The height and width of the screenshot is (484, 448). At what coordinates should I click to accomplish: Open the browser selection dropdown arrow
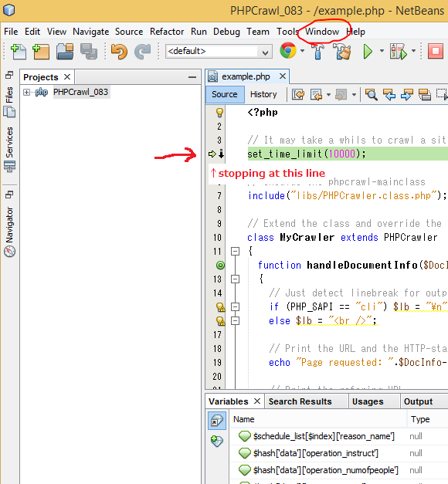point(302,51)
